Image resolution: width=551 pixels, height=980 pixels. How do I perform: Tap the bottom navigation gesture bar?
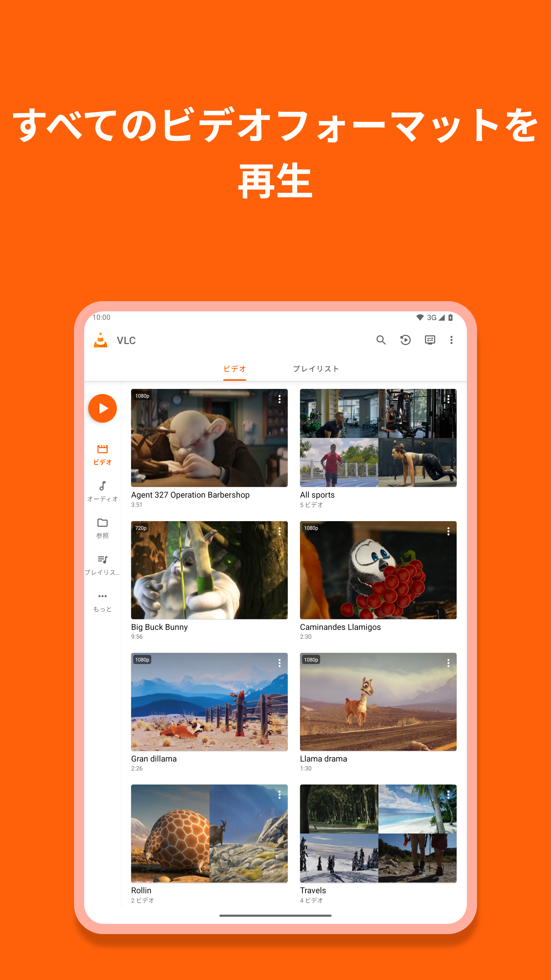pyautogui.click(x=275, y=916)
